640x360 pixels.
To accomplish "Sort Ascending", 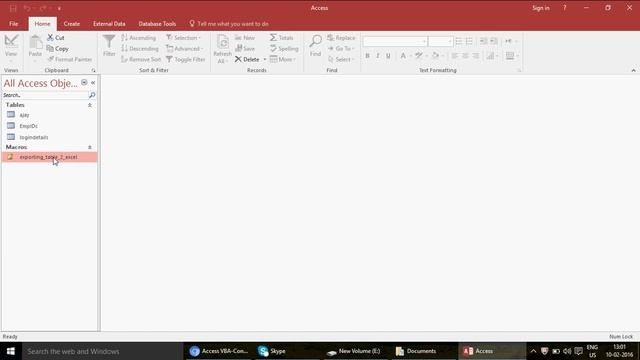I will point(138,38).
